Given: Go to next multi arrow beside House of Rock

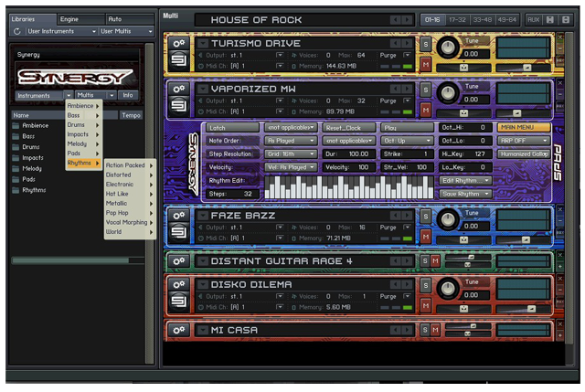Looking at the screenshot, I should click(408, 20).
